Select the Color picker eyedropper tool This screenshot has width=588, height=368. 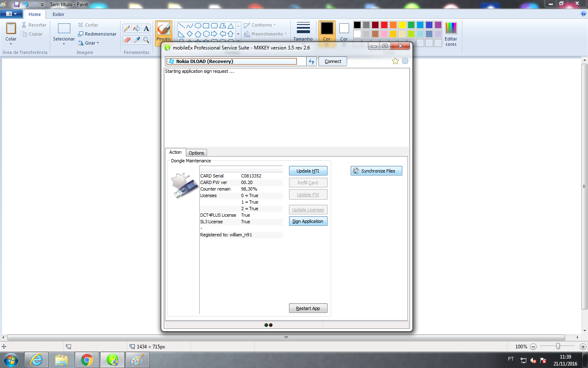click(x=137, y=40)
